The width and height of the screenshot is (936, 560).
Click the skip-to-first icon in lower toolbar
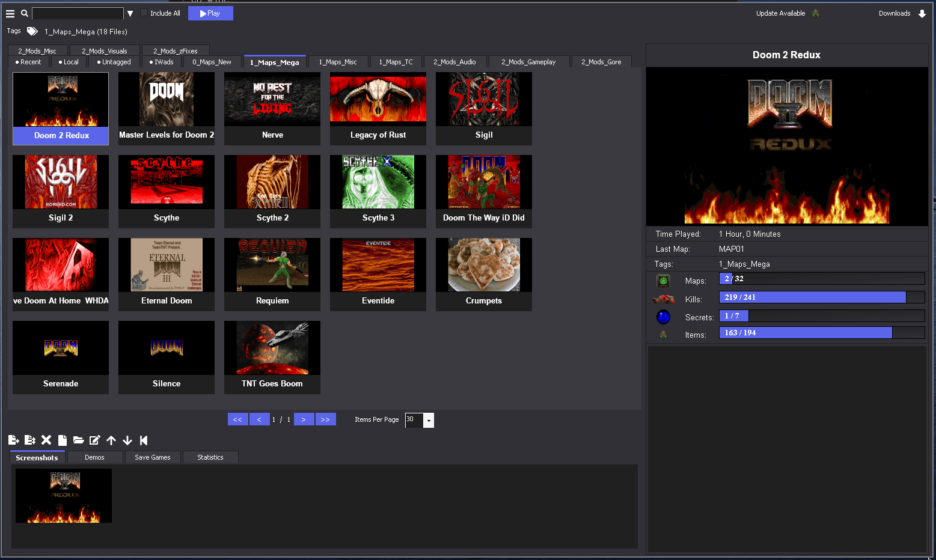coord(144,440)
